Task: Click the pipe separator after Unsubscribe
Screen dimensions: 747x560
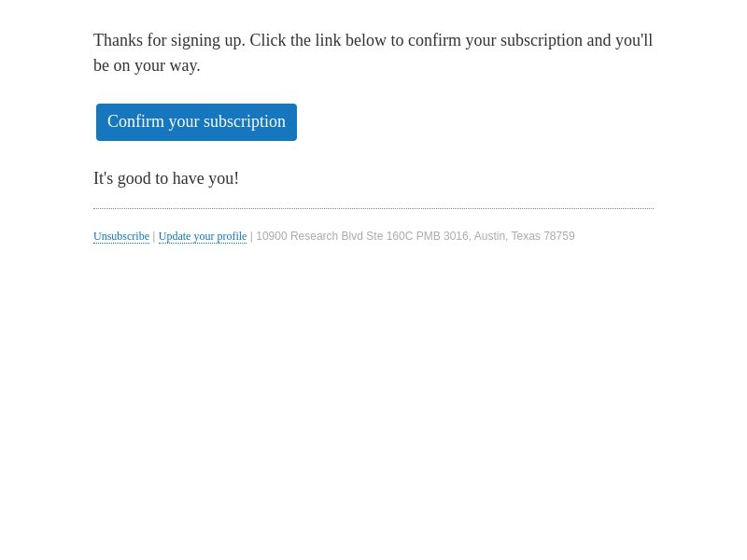Action: [154, 236]
